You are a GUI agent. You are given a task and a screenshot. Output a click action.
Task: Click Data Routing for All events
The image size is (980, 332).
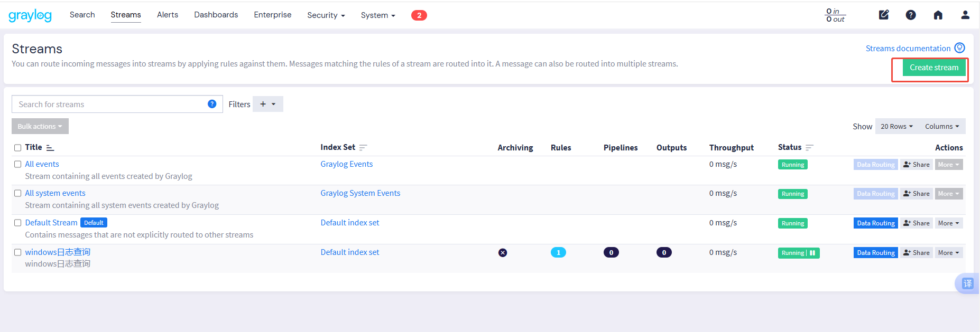[x=876, y=165]
